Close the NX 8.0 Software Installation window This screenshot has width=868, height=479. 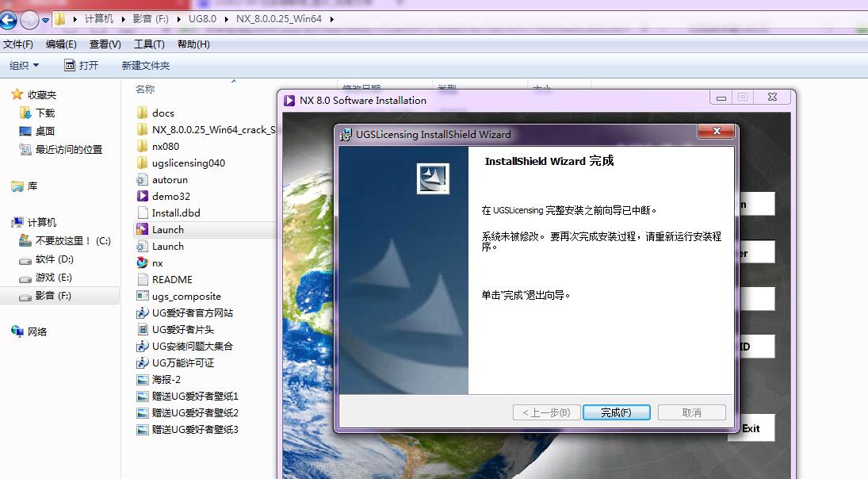point(772,97)
